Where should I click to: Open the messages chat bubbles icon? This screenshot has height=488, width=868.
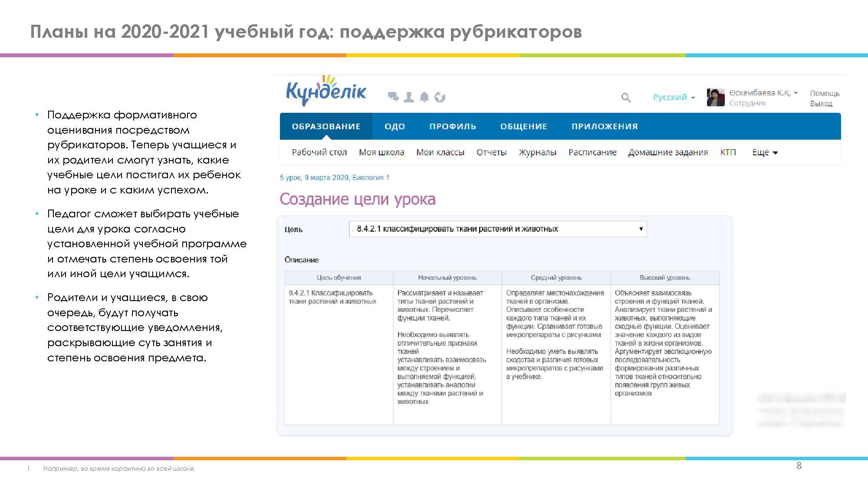click(393, 97)
